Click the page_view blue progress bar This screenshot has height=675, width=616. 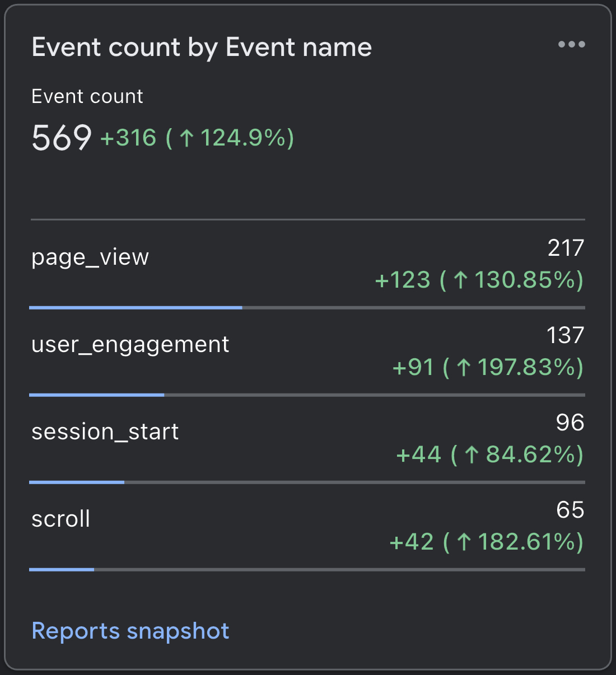coord(136,307)
